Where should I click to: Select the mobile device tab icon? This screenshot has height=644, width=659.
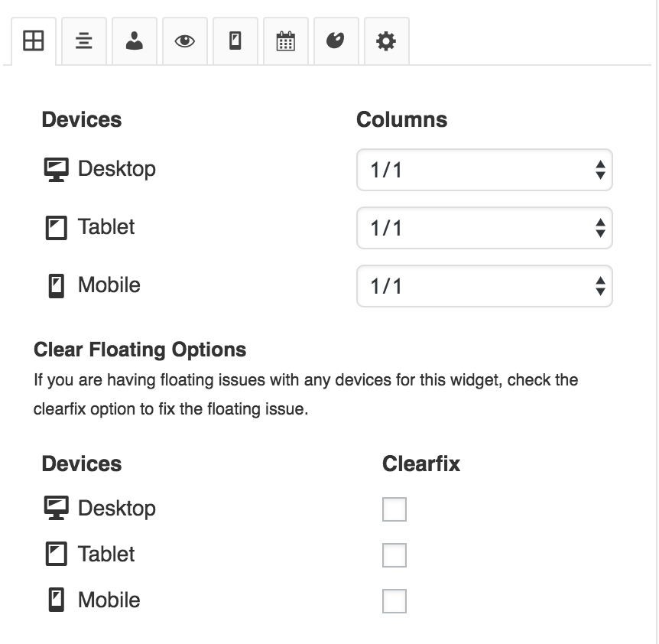(x=235, y=41)
